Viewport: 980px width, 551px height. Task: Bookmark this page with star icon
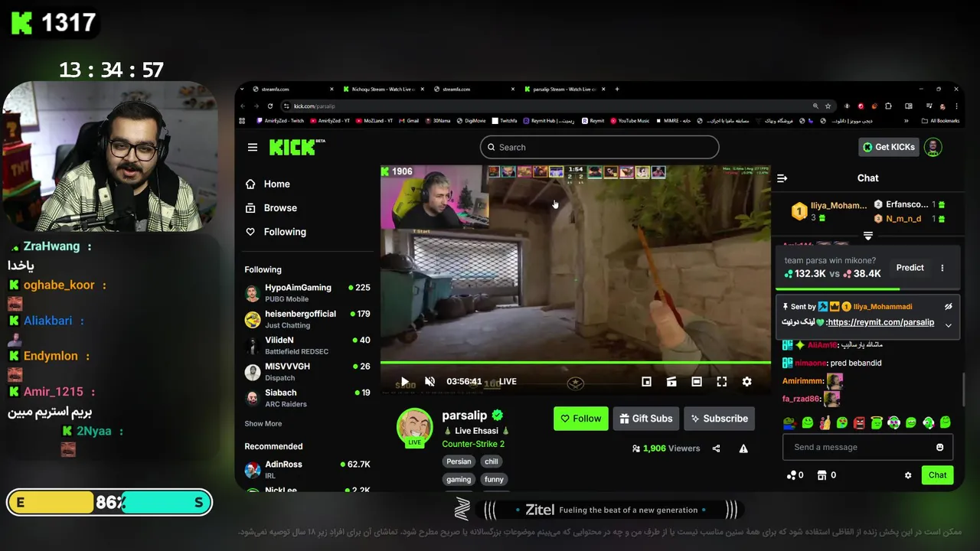click(828, 106)
